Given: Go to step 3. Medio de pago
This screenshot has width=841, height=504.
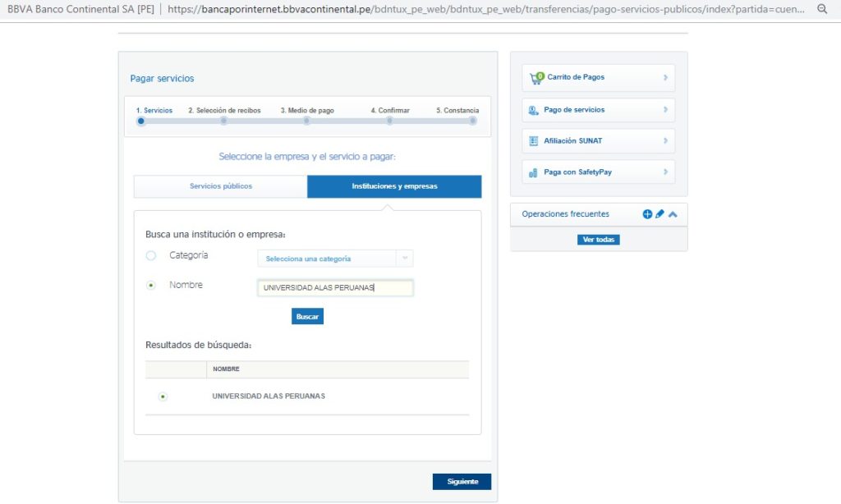Looking at the screenshot, I should (307, 111).
